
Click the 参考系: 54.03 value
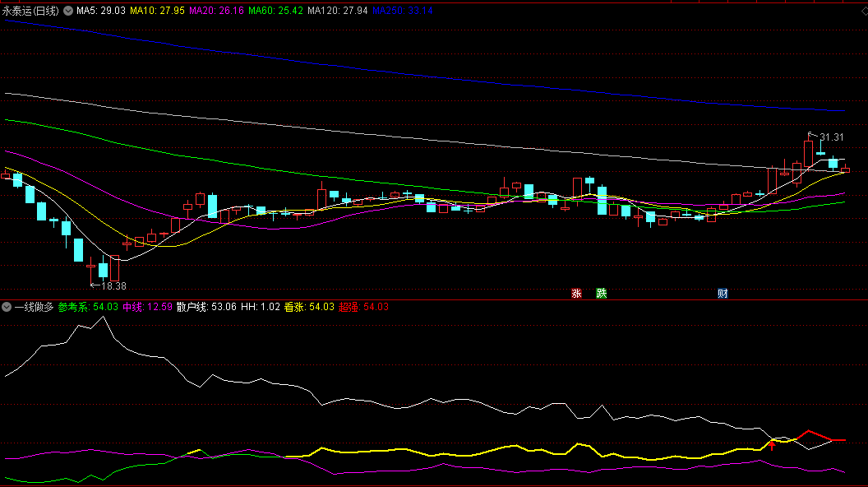click(88, 307)
